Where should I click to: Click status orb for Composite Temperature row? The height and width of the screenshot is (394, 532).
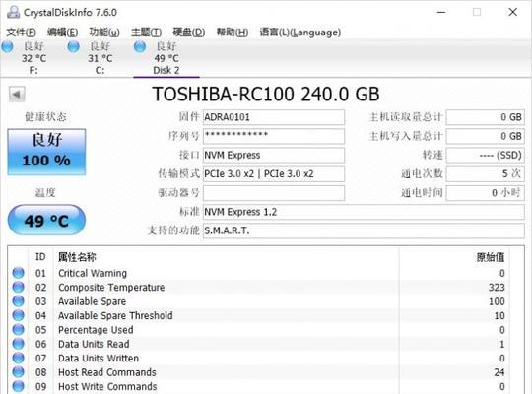pos(19,287)
